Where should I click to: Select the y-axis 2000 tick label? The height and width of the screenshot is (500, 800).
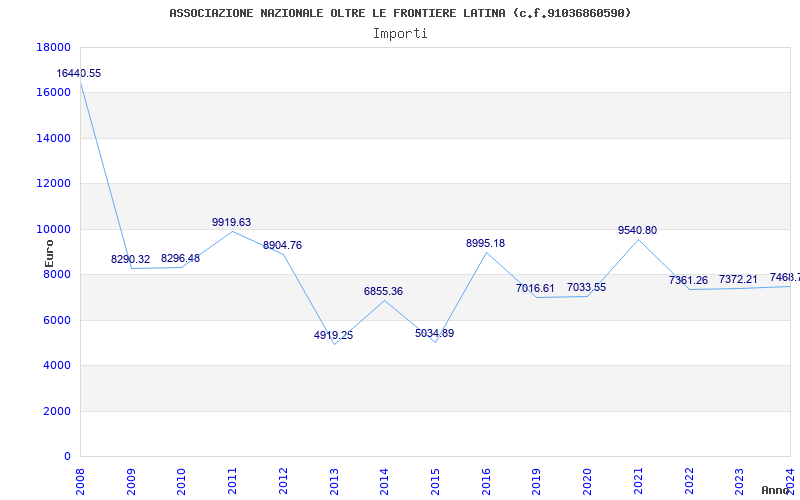(57, 411)
